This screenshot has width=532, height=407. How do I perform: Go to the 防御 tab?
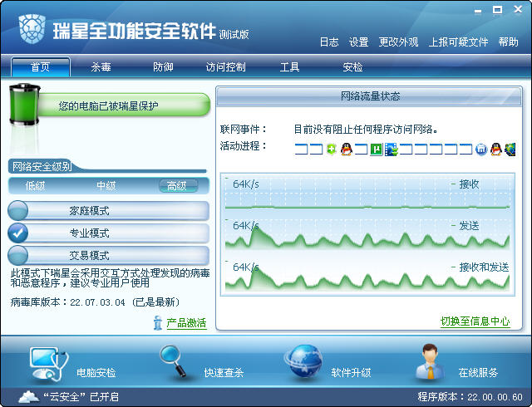tap(163, 66)
